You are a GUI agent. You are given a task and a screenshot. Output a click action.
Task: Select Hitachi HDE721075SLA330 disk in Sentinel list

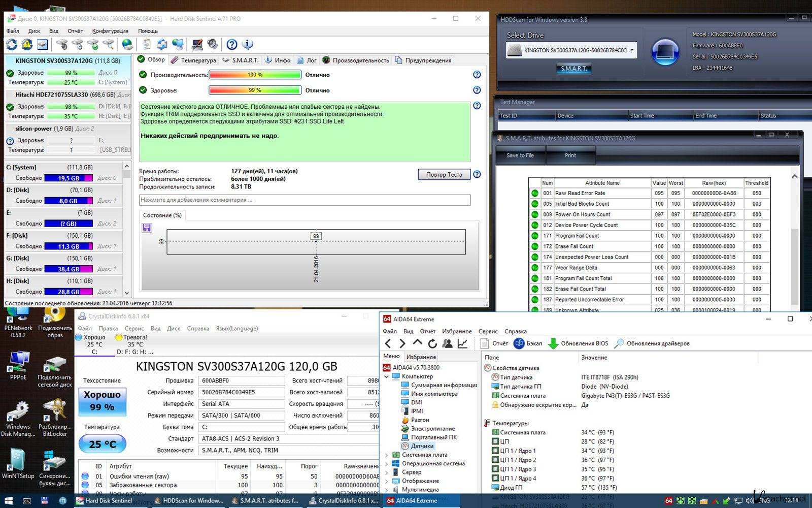68,106
